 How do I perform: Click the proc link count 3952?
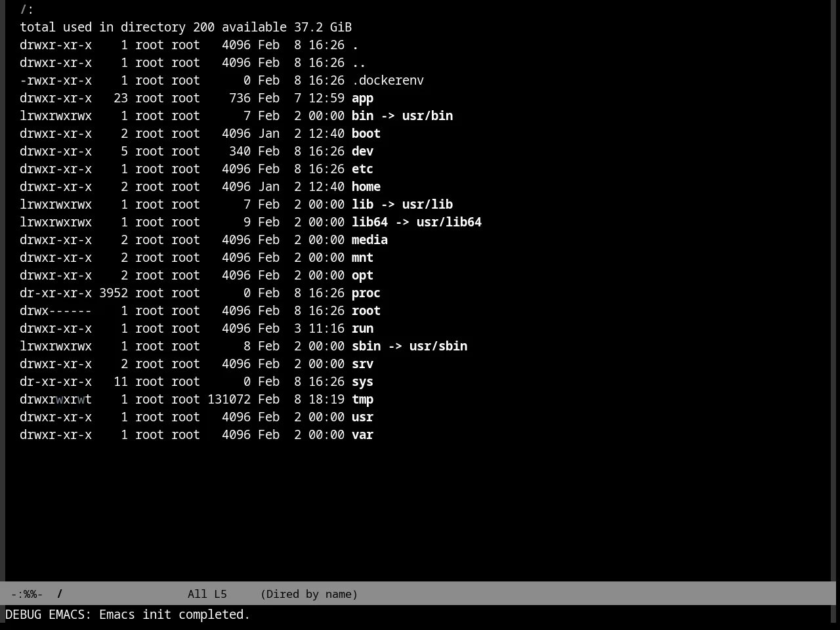(x=114, y=293)
